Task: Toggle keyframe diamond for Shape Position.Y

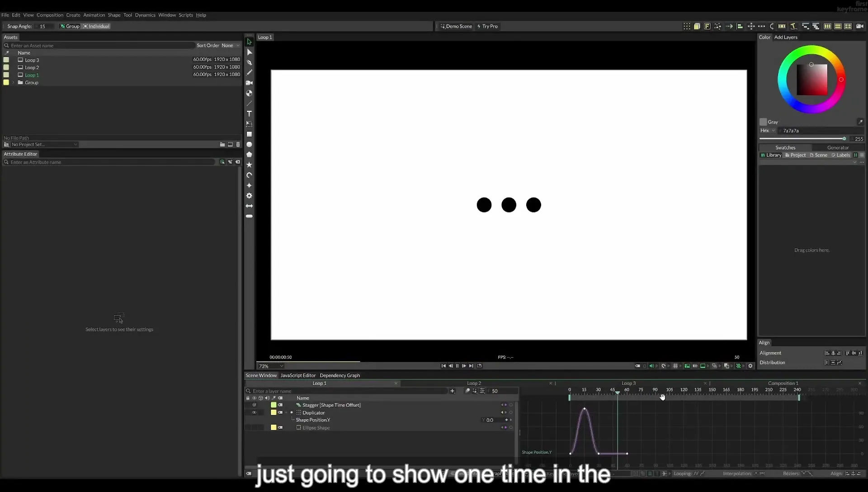Action: (x=507, y=420)
